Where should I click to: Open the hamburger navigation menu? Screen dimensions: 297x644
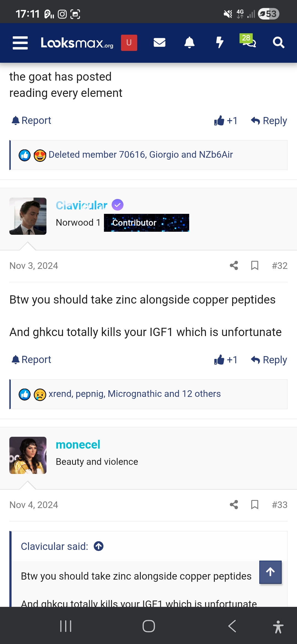(x=20, y=43)
